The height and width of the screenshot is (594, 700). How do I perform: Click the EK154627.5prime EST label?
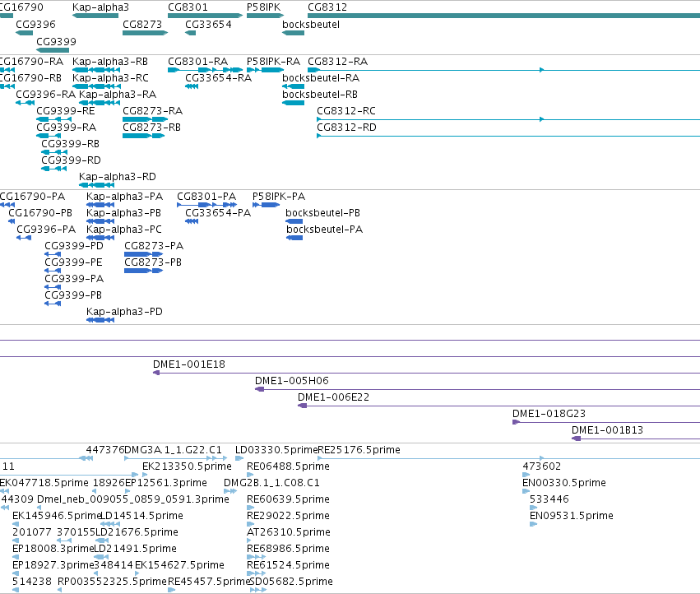[x=179, y=565]
